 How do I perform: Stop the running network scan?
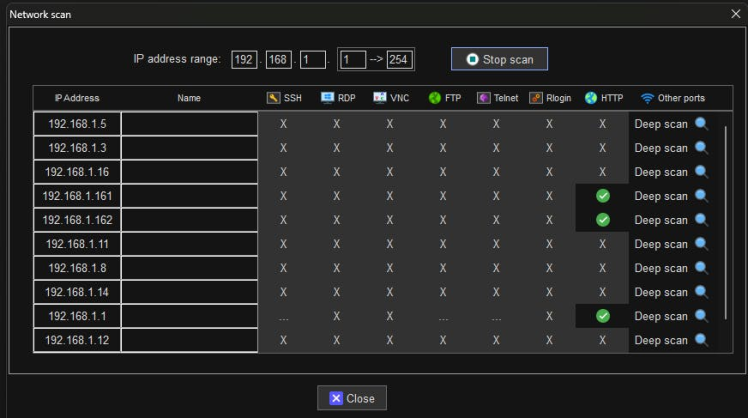(x=499, y=59)
